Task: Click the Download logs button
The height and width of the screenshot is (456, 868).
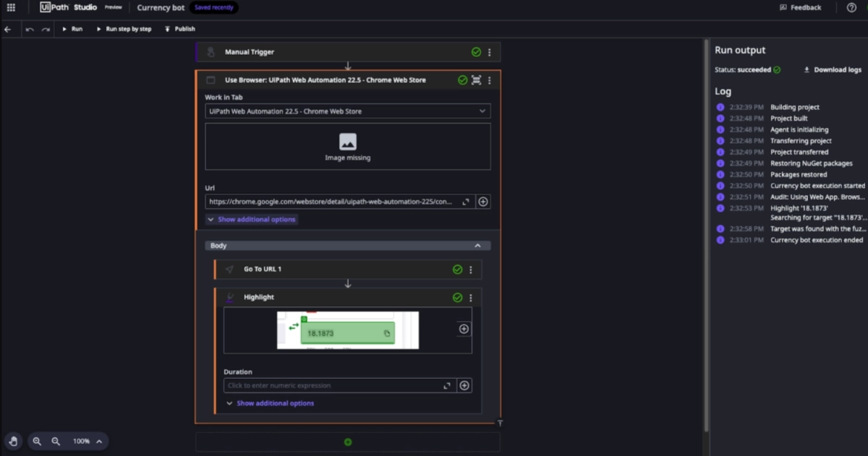Action: pos(833,70)
